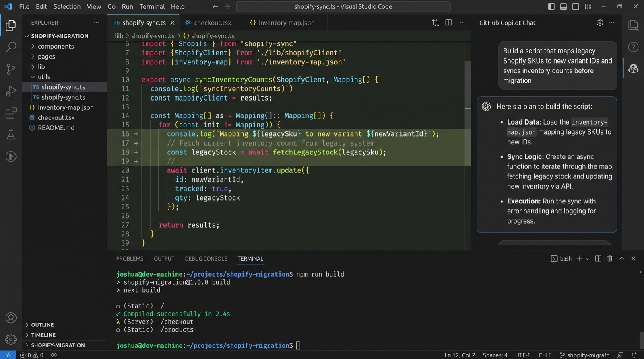
Task: Kill terminal with the trash icon
Action: [x=610, y=258]
